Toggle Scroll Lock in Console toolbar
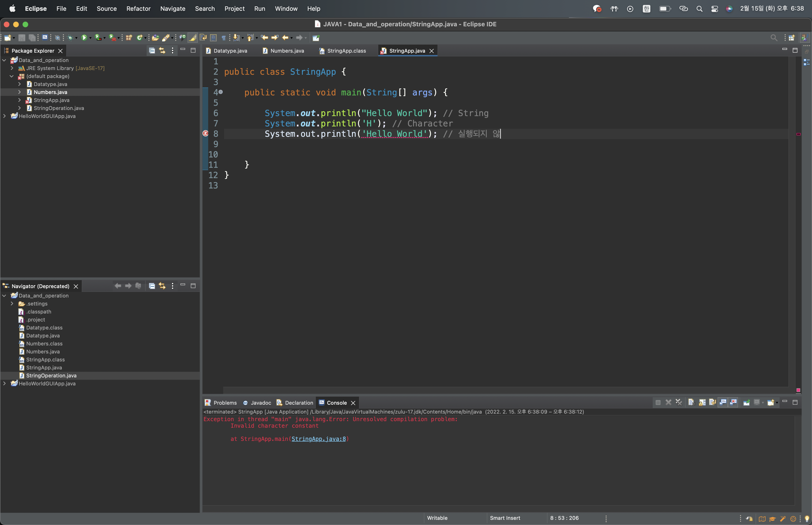The width and height of the screenshot is (812, 525). click(702, 403)
